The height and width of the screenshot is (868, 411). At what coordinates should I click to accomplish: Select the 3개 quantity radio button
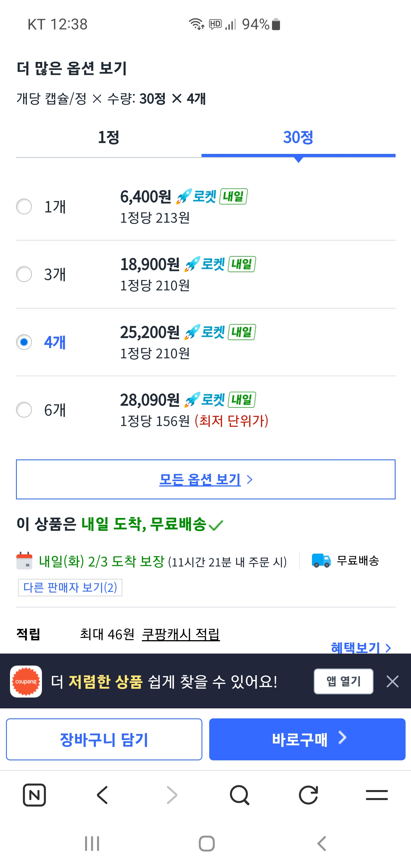tap(24, 274)
